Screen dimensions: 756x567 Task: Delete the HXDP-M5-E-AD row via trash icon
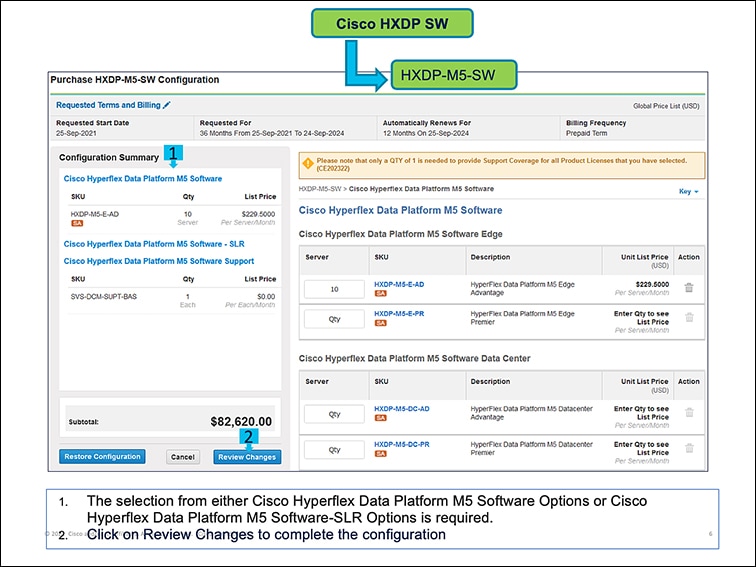click(x=689, y=288)
